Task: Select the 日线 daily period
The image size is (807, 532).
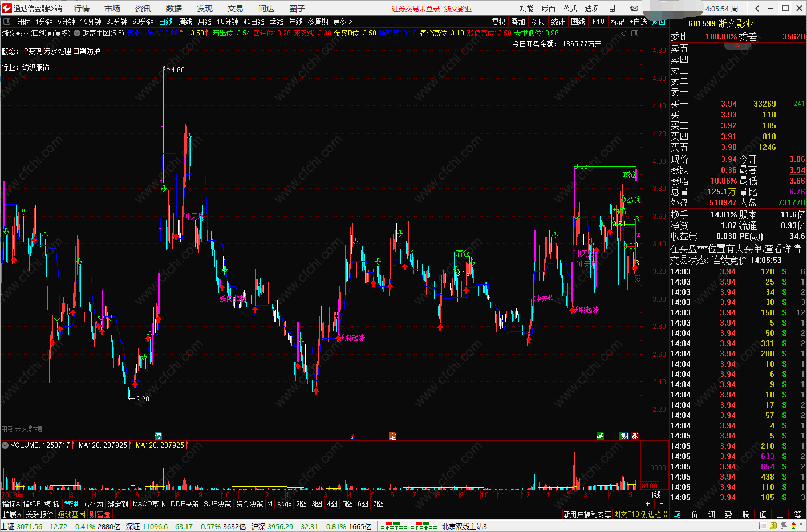Action: tap(165, 22)
